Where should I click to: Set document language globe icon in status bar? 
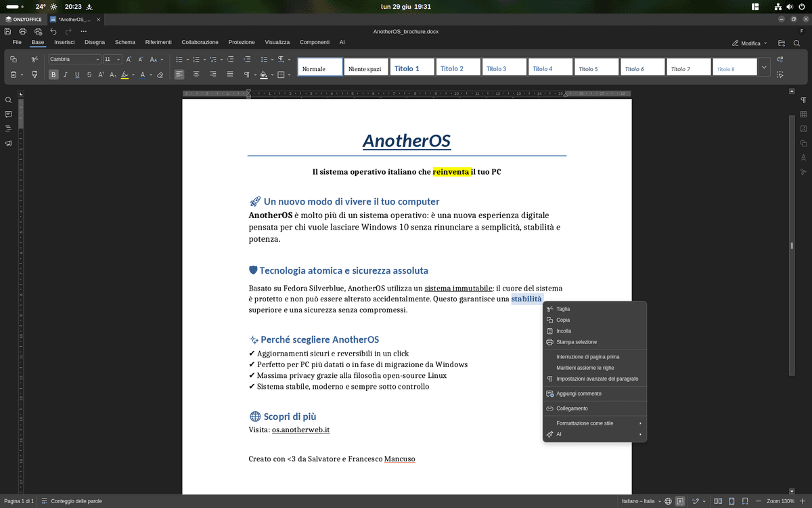pyautogui.click(x=668, y=501)
